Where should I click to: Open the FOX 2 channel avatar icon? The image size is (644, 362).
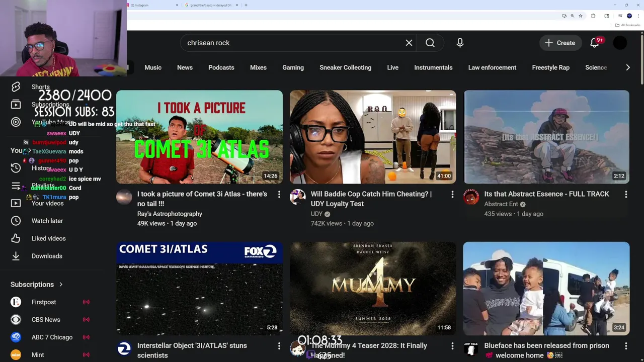pos(124,349)
